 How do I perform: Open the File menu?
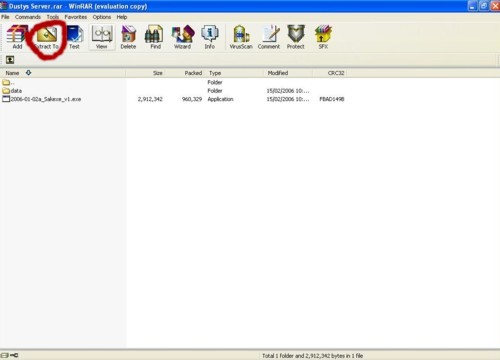pos(5,17)
